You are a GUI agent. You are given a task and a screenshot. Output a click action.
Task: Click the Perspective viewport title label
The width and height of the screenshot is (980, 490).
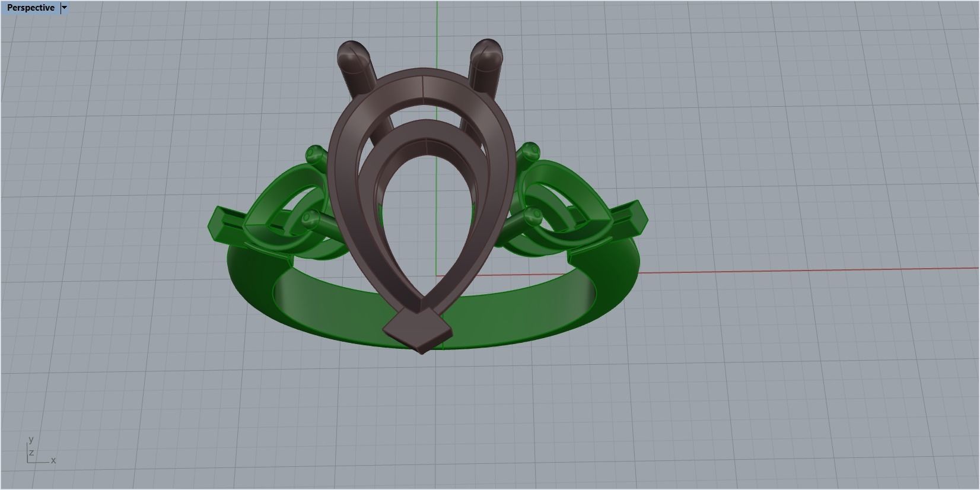click(30, 8)
